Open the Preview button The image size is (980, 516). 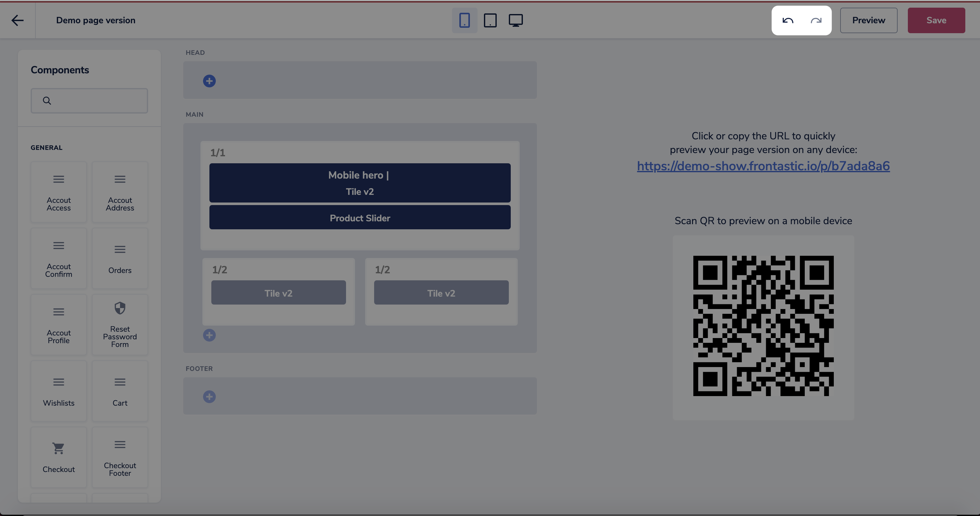869,20
